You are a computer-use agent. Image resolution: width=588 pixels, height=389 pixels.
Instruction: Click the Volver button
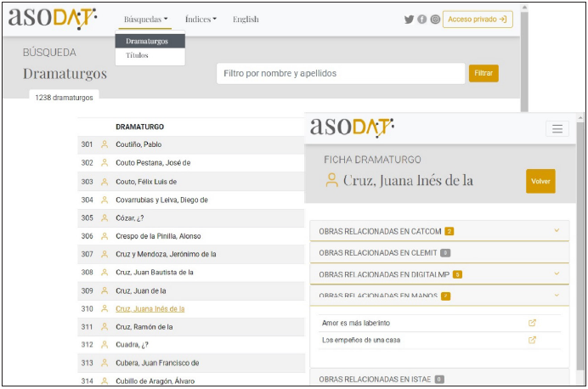tap(540, 181)
